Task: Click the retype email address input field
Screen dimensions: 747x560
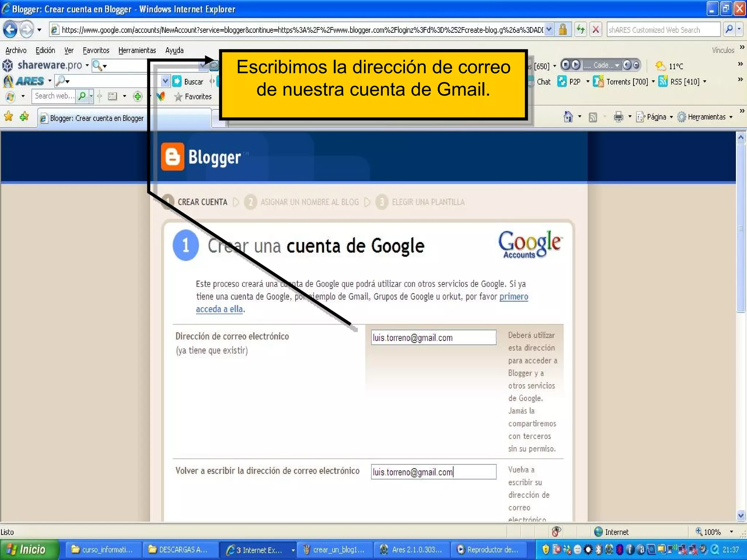Action: pos(433,472)
